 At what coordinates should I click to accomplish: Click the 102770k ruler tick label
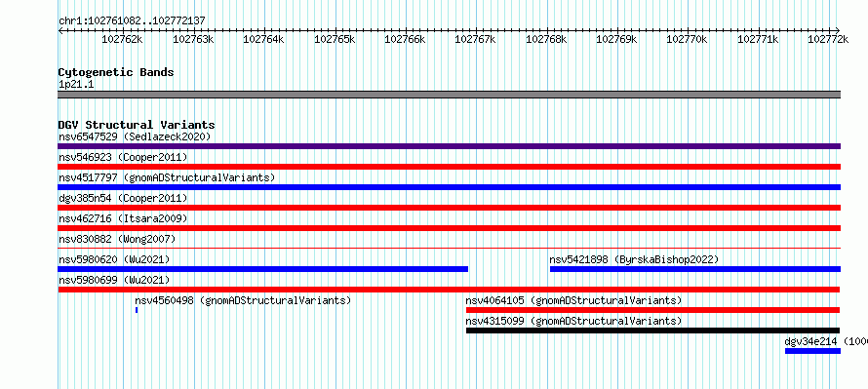coord(687,39)
